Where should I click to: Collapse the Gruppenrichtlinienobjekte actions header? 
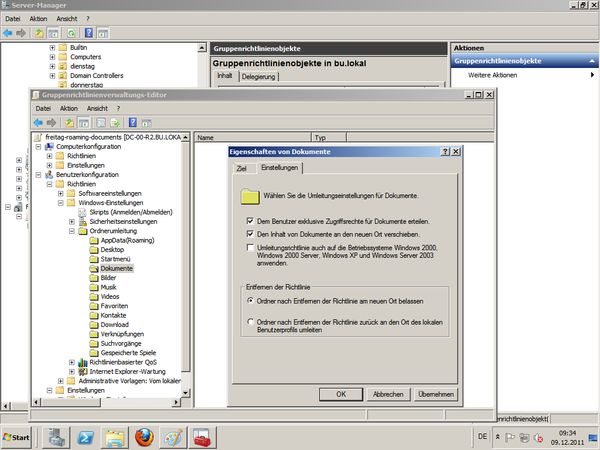pos(592,61)
